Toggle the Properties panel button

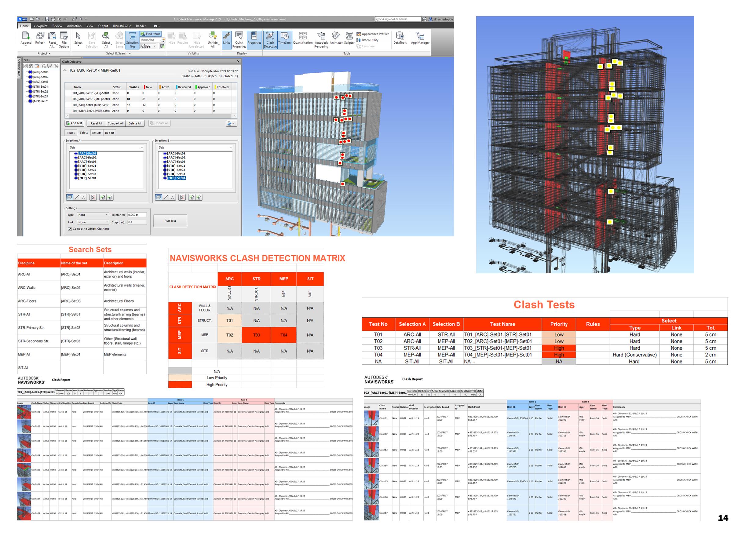point(254,38)
